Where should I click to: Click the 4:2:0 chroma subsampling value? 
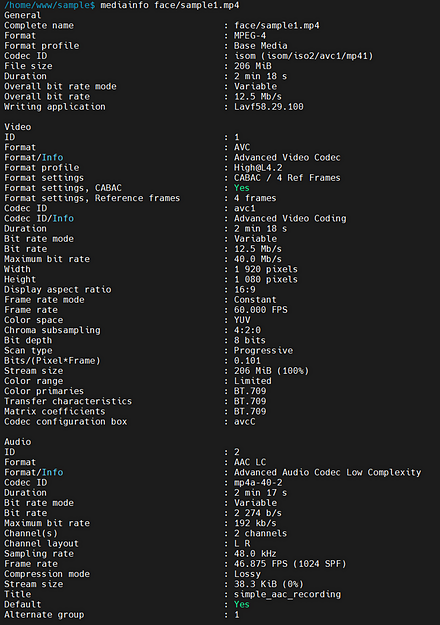(x=247, y=330)
